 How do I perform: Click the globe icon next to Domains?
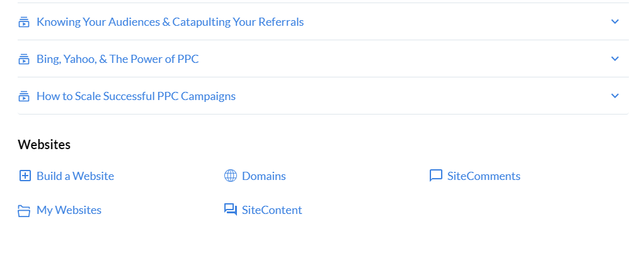coord(231,176)
